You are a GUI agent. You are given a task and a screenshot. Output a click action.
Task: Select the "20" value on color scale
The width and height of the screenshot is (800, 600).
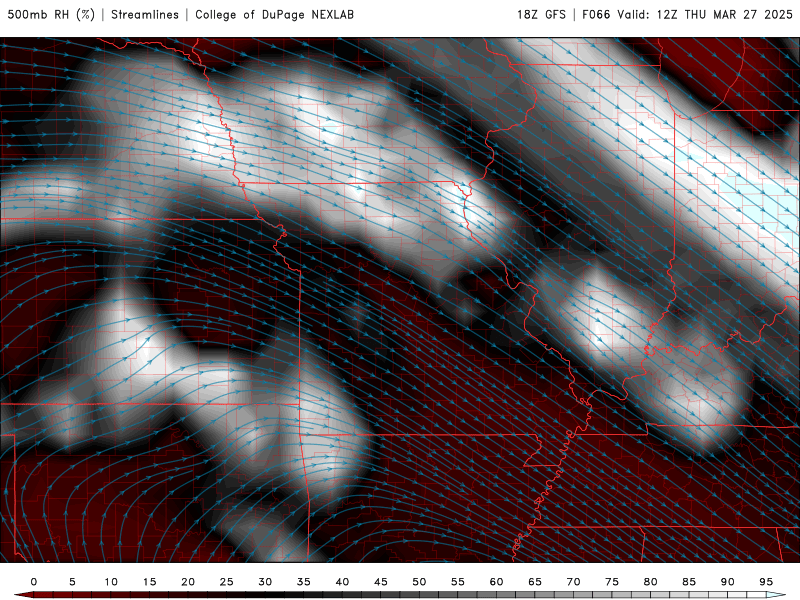(x=188, y=582)
